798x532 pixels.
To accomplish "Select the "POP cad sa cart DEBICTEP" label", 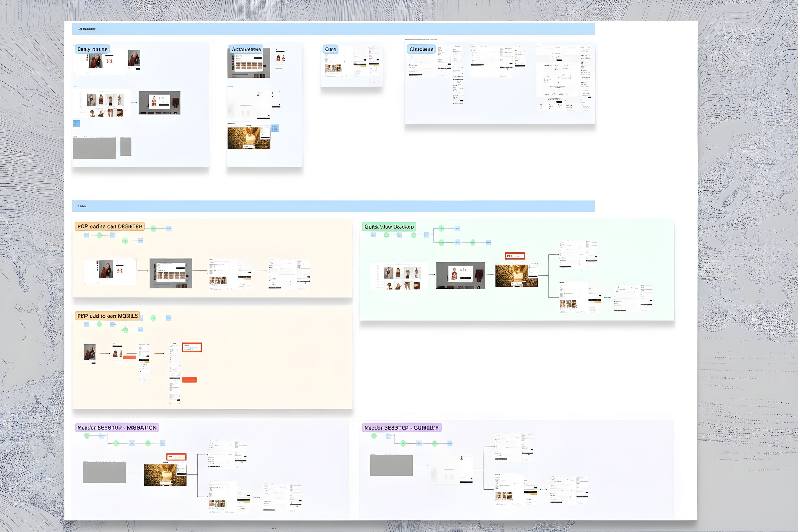I will pos(110,227).
